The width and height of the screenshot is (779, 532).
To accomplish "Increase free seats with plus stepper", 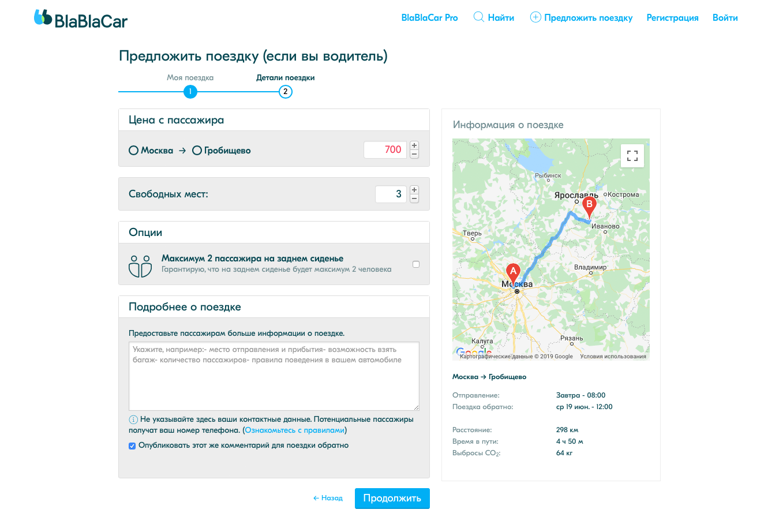I will (414, 190).
